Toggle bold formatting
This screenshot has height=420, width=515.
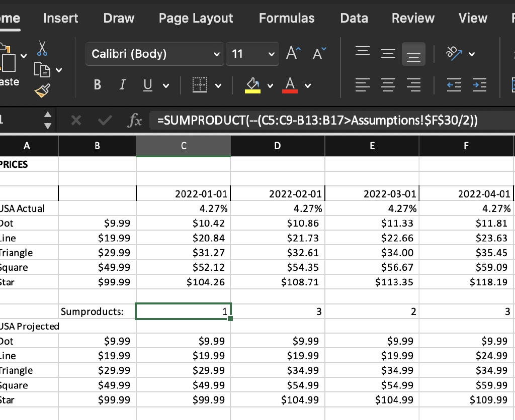point(97,84)
